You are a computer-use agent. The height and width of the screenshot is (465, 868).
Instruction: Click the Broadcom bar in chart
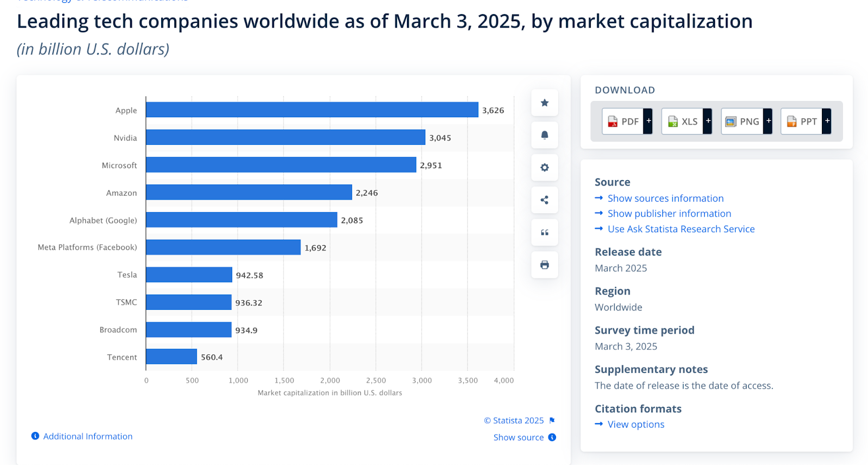click(189, 330)
